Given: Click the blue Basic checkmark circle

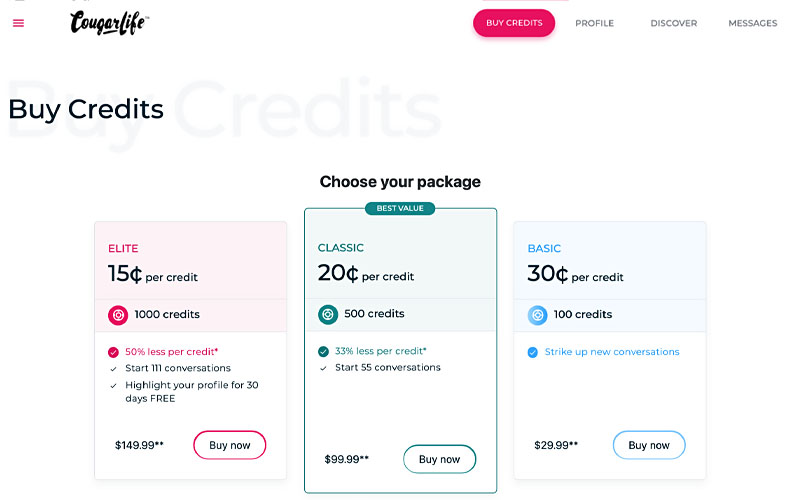Looking at the screenshot, I should [x=533, y=352].
